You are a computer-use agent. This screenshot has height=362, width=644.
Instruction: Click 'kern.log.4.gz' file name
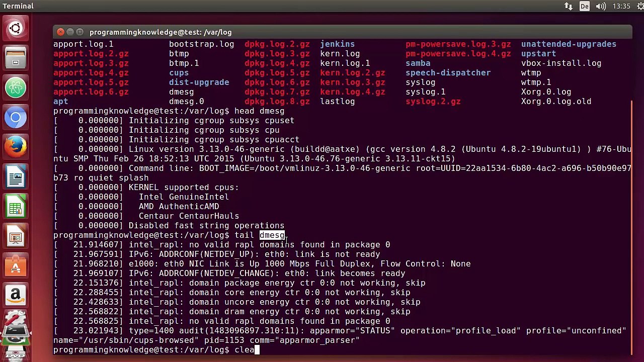353,92
